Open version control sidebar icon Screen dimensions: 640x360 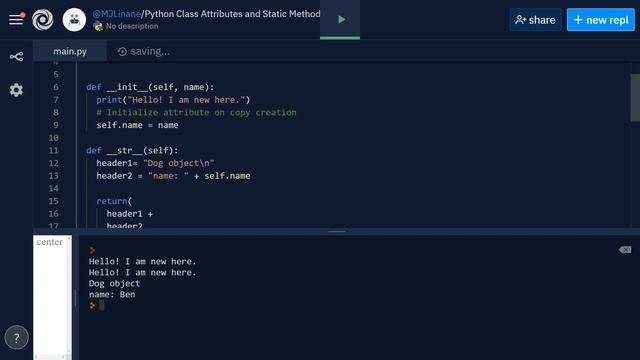tap(16, 57)
